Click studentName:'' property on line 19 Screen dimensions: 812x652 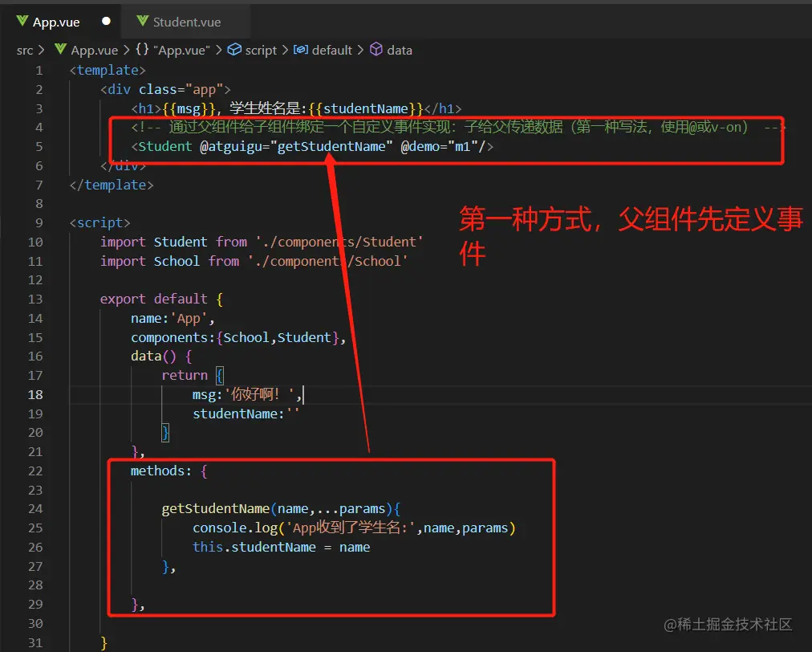(x=246, y=414)
